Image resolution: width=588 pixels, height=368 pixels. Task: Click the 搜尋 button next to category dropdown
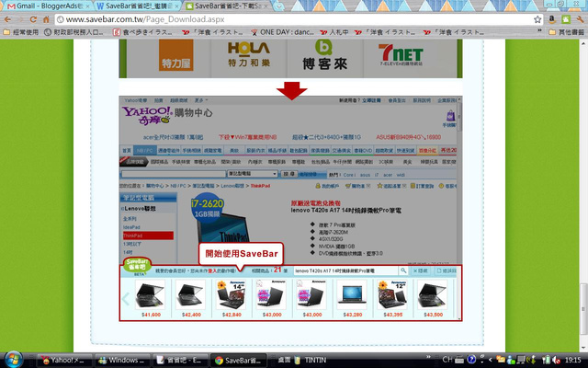[289, 174]
